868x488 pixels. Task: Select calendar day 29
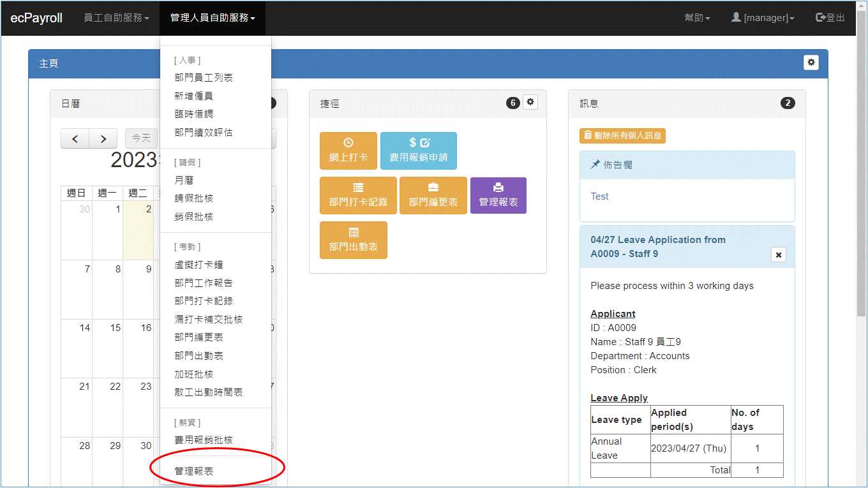(x=107, y=462)
